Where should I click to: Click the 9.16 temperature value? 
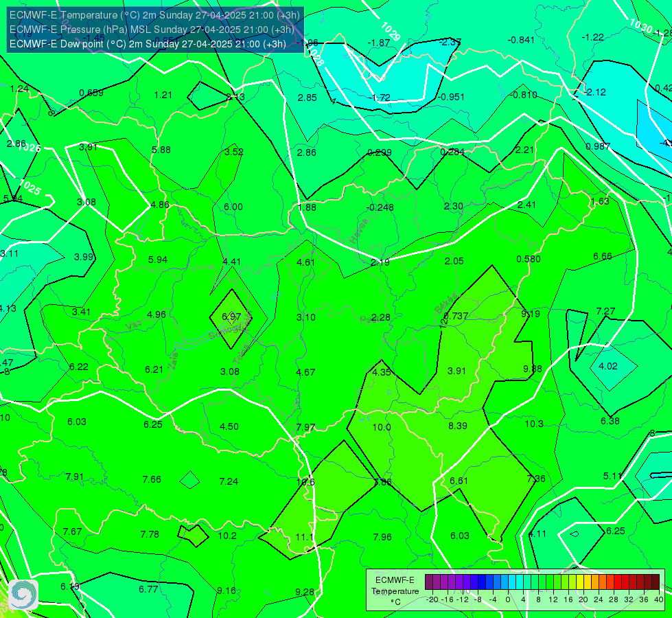click(227, 591)
